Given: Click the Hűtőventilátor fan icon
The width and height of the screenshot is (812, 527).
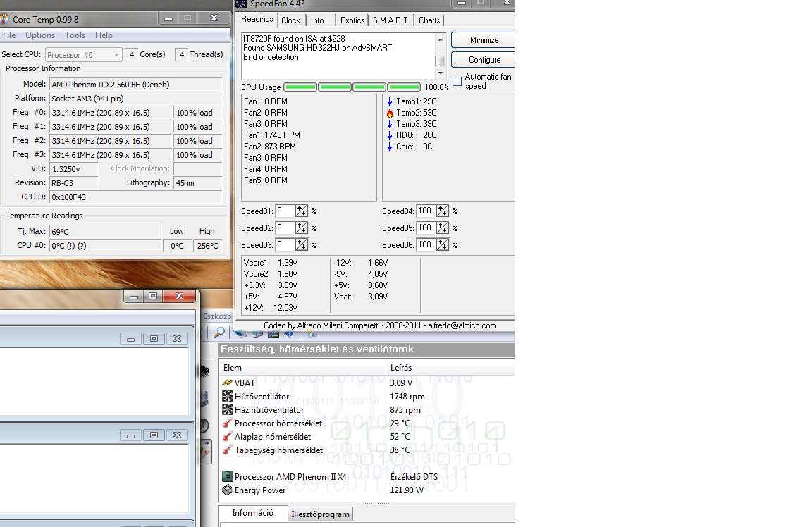Looking at the screenshot, I should tap(228, 396).
